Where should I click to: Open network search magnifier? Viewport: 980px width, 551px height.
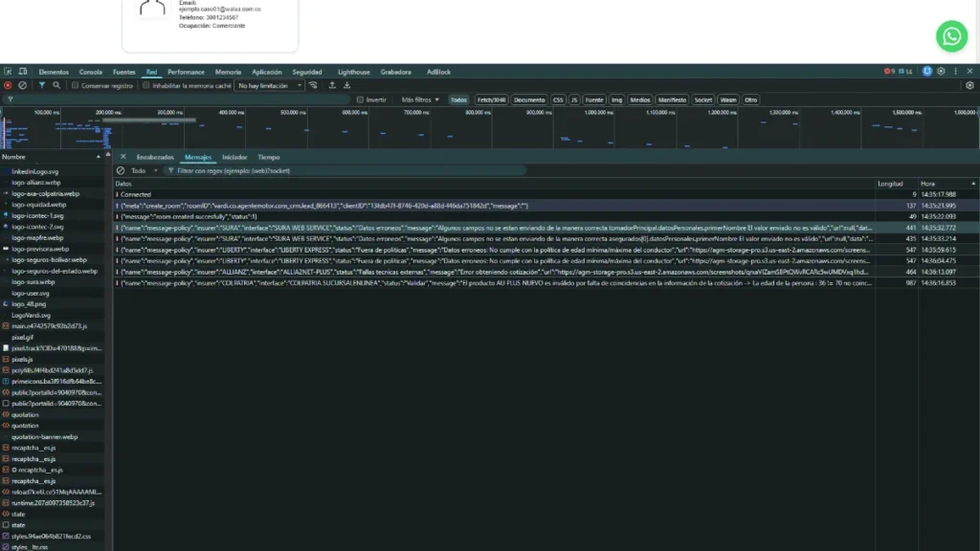[56, 85]
